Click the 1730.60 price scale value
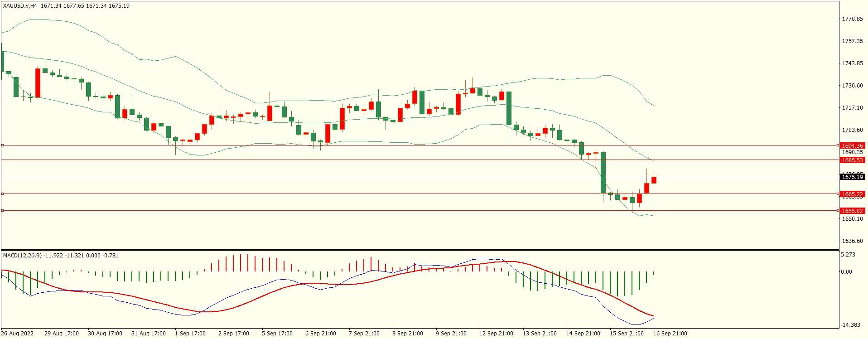This screenshot has height=339, width=868. 852,86
